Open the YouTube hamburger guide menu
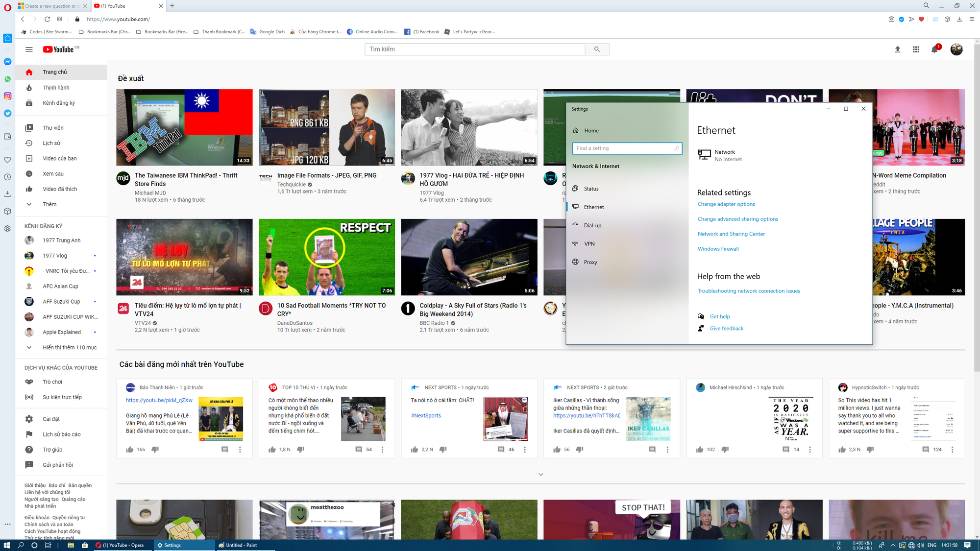Image resolution: width=980 pixels, height=551 pixels. click(x=29, y=49)
